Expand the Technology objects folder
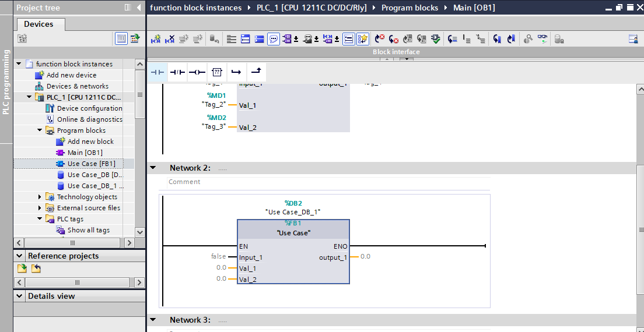644x332 pixels. coord(40,197)
